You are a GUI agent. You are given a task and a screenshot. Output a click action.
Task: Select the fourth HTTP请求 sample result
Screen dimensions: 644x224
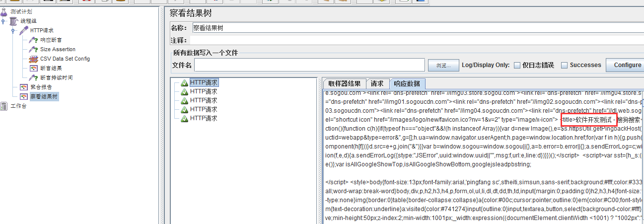click(x=203, y=109)
